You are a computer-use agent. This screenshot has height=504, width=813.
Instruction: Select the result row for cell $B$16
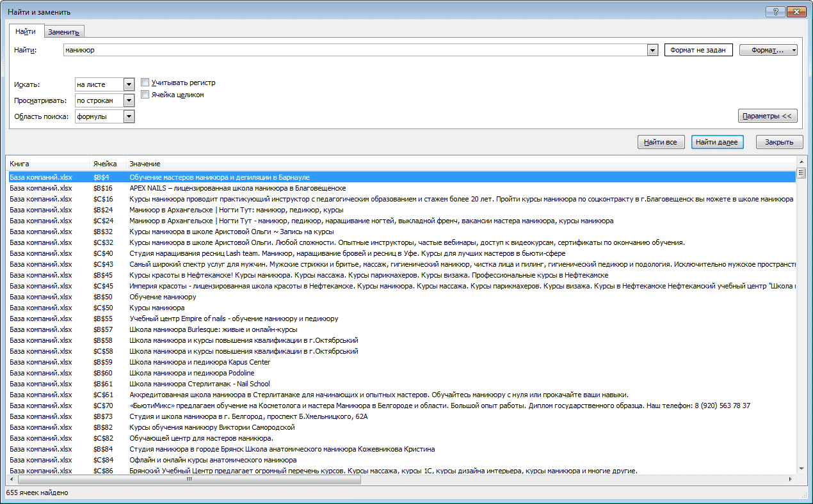click(x=402, y=188)
